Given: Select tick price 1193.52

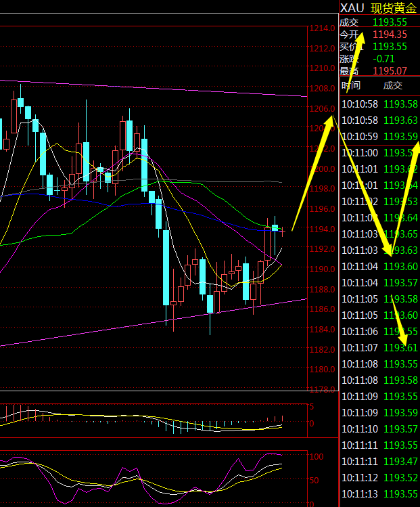Looking at the screenshot, I should point(400,478).
